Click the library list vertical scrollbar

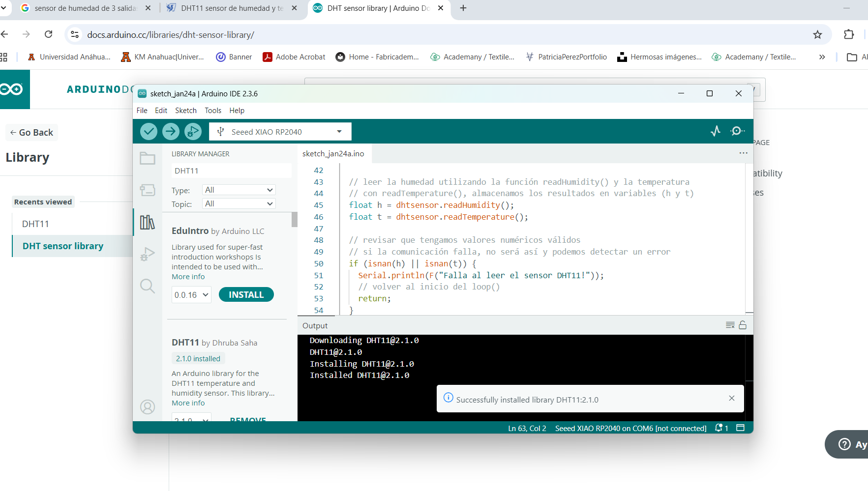[294, 220]
